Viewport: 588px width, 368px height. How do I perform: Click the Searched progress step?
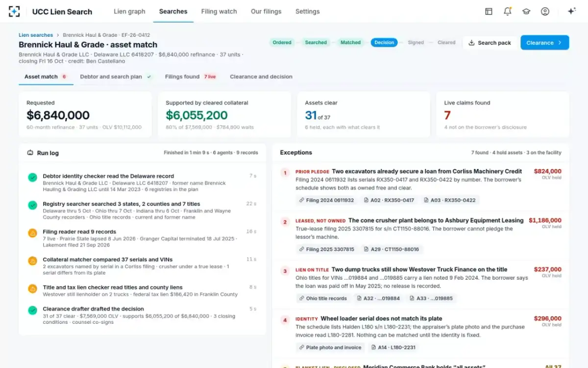316,43
